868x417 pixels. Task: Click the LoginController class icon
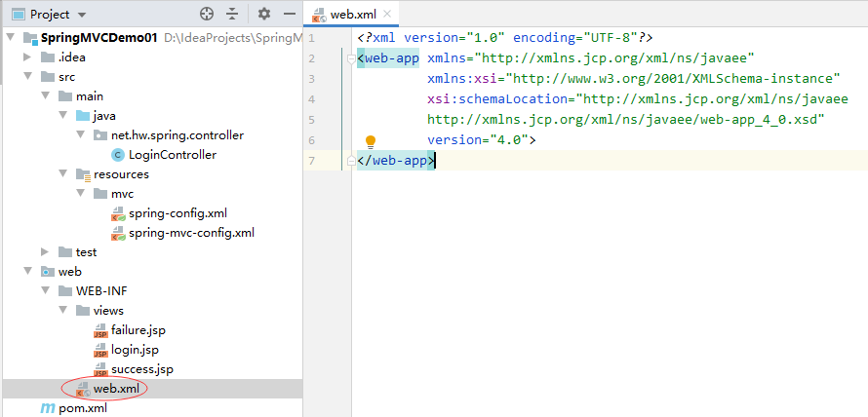coord(118,155)
